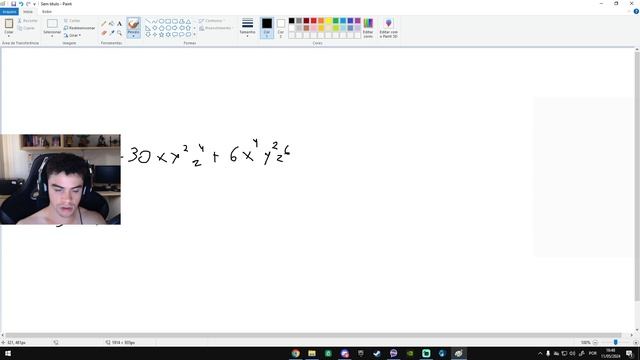Image resolution: width=640 pixels, height=360 pixels.
Task: Open Google Chrome from the taskbar
Action: (x=296, y=353)
